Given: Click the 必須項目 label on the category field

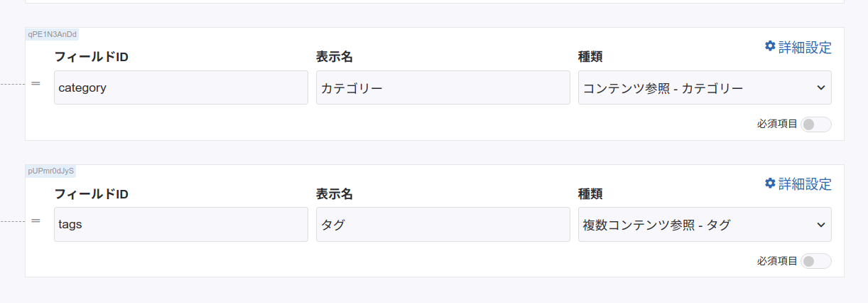Looking at the screenshot, I should (x=777, y=124).
